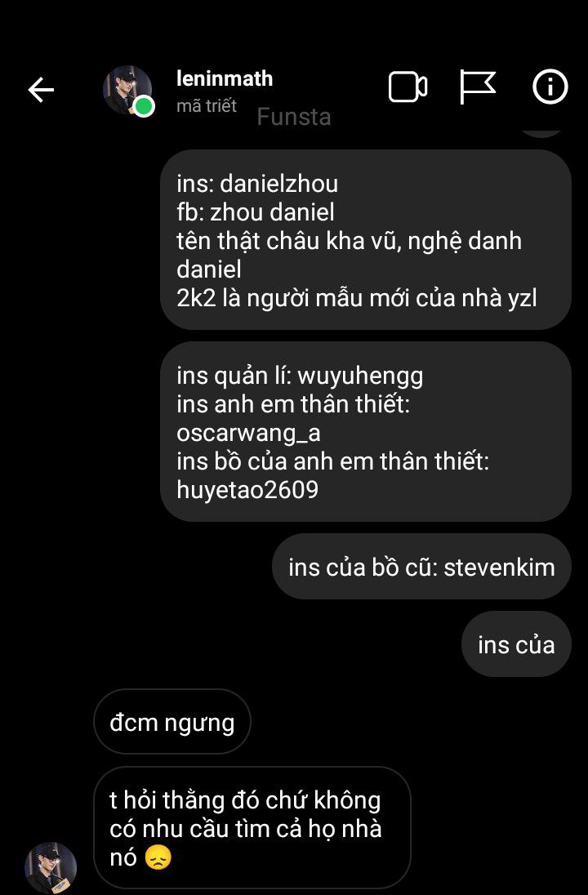Tap the Funsta watermark label
This screenshot has height=895, width=588.
click(x=293, y=117)
